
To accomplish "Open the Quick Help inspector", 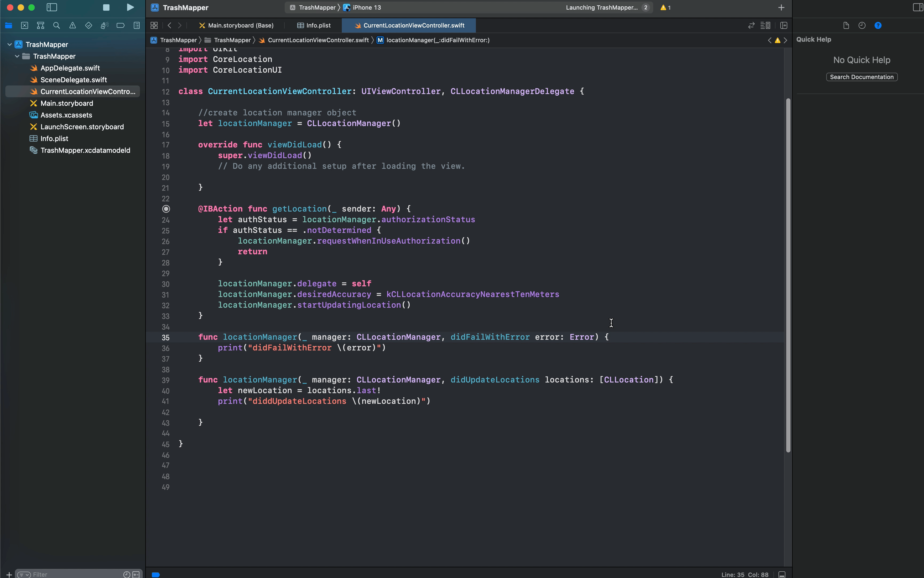I will click(878, 25).
